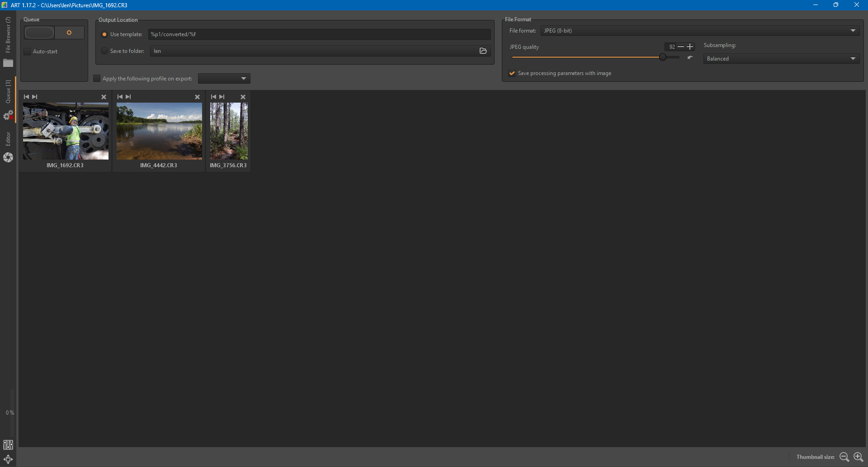868x467 pixels.
Task: Click the JPEG quality slider handle
Action: click(x=663, y=57)
